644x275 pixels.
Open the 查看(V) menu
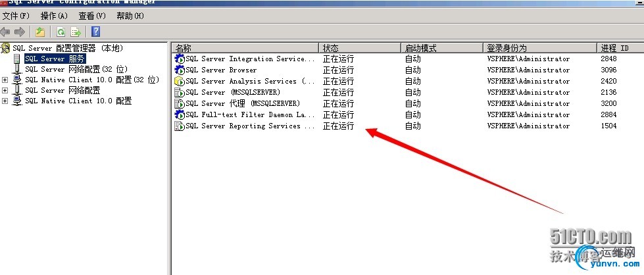coord(92,16)
